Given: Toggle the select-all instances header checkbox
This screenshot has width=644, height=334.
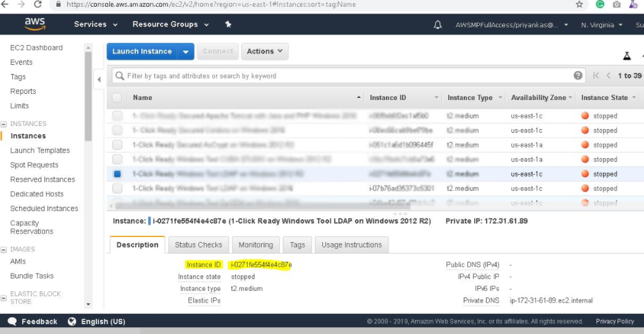Looking at the screenshot, I should pyautogui.click(x=117, y=98).
